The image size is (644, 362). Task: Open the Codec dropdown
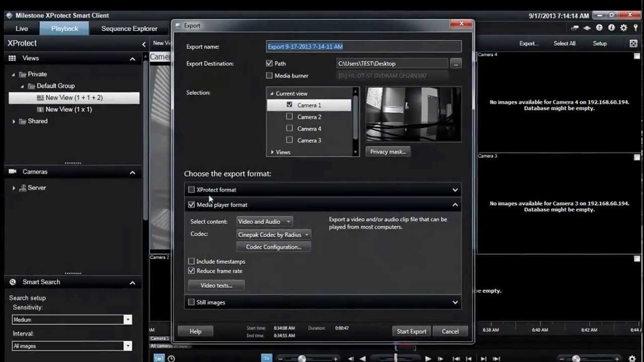point(274,234)
